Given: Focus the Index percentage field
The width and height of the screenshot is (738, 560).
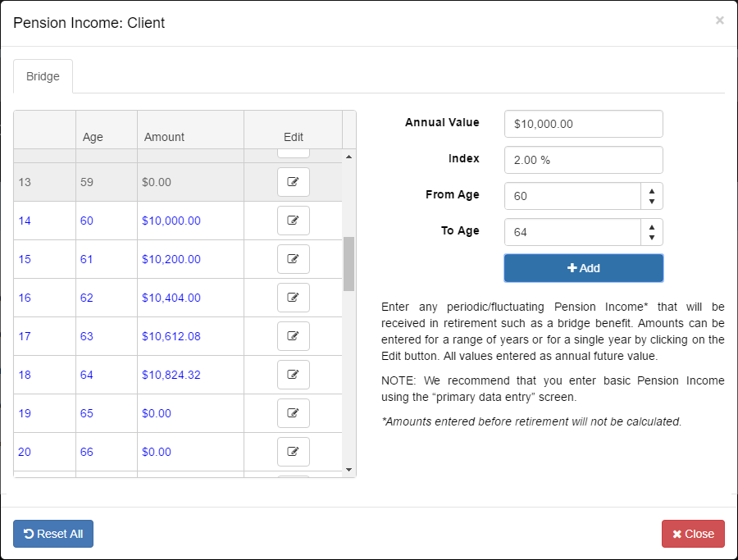Looking at the screenshot, I should [x=583, y=160].
